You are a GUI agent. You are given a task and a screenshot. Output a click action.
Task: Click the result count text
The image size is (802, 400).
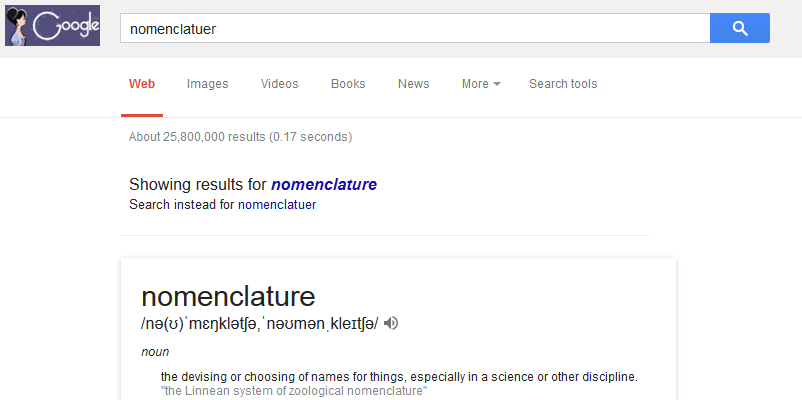(240, 137)
